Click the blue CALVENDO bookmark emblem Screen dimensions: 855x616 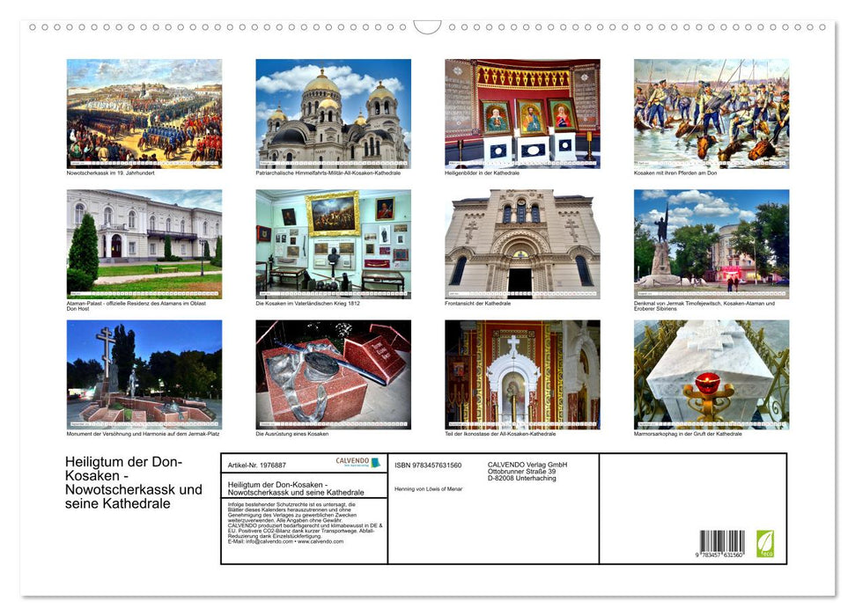[x=373, y=463]
